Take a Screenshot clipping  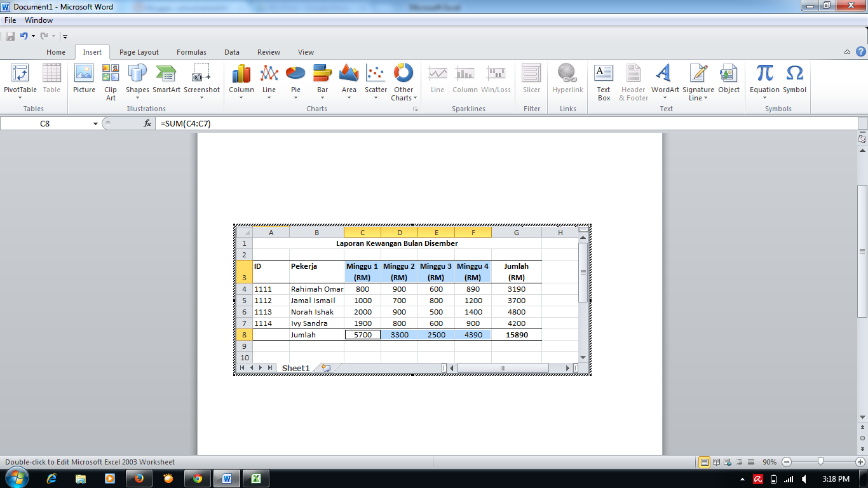coord(202,81)
